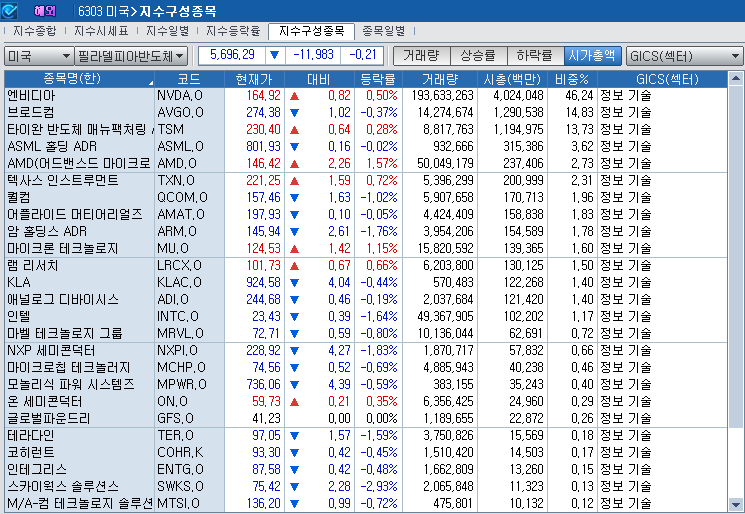
Task: Sort by 하락률 button
Action: (x=535, y=56)
